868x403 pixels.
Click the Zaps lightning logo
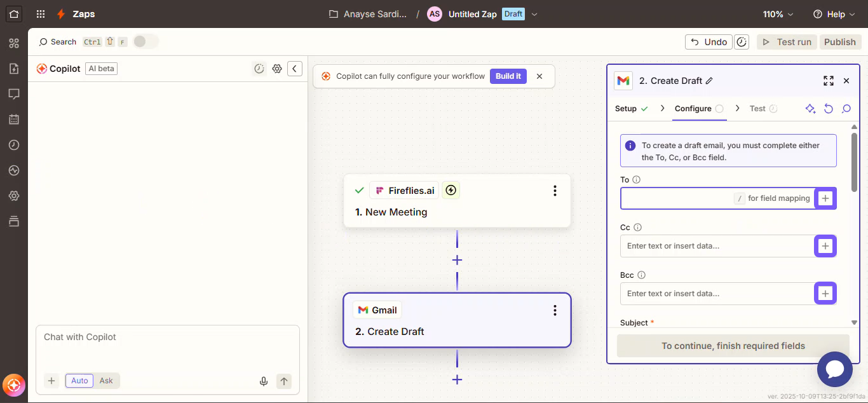61,14
